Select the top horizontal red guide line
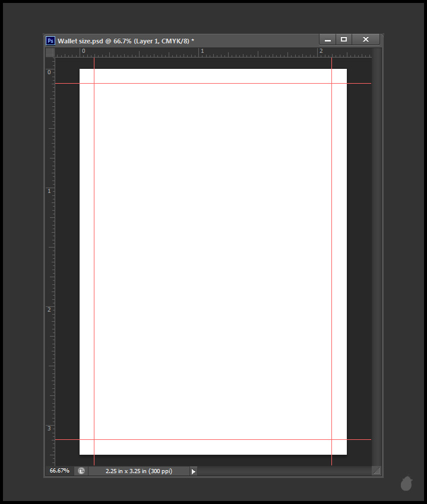 (214, 84)
